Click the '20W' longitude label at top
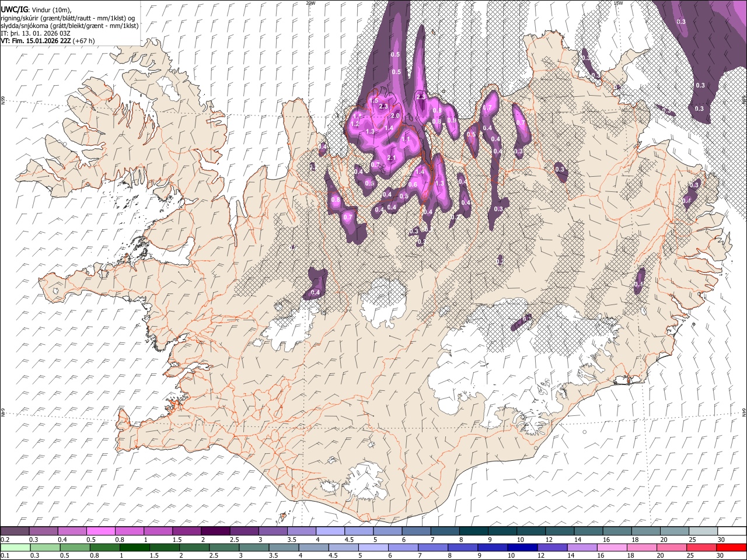The height and width of the screenshot is (560, 747). (310, 3)
